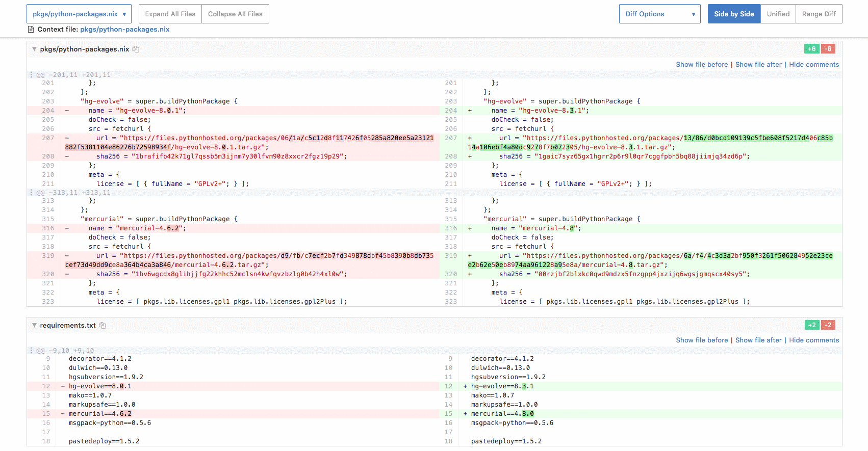Show file after for requirements.txt

click(x=758, y=340)
